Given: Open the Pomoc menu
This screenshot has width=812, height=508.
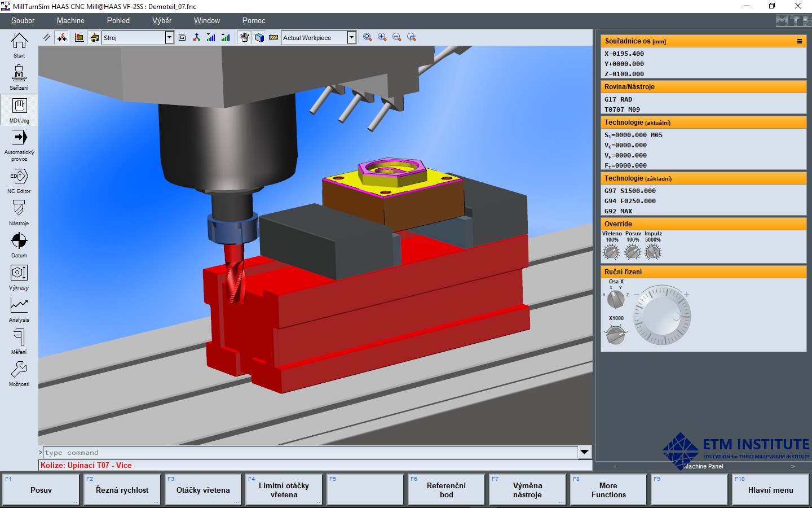Looking at the screenshot, I should [x=254, y=21].
